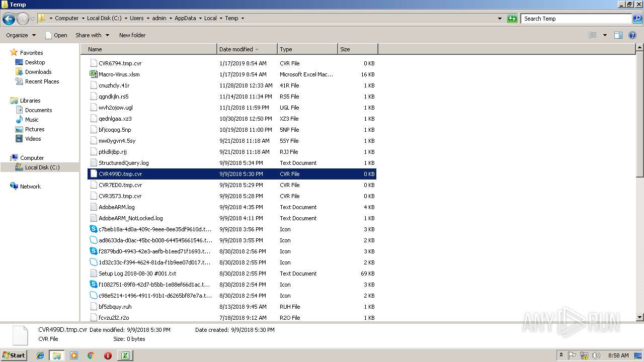This screenshot has width=644, height=362.
Task: Expand the AppData breadcrumb arrow
Action: point(200,19)
